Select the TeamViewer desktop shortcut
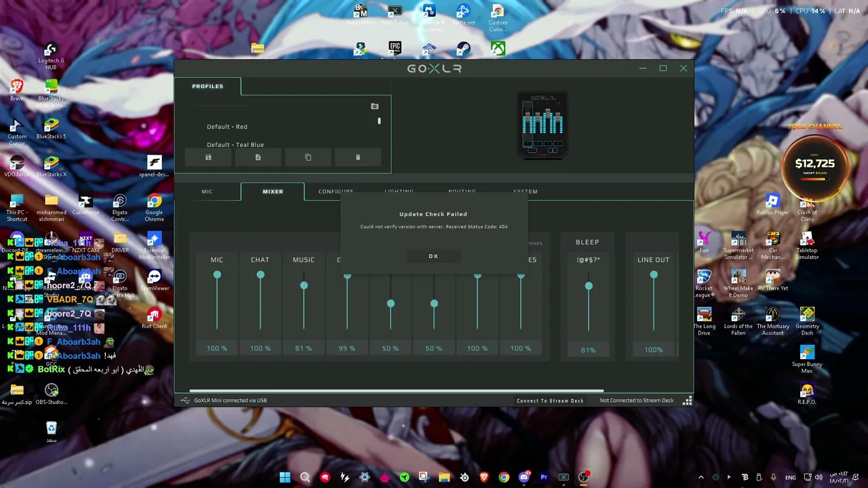The height and width of the screenshot is (488, 868). [x=154, y=281]
